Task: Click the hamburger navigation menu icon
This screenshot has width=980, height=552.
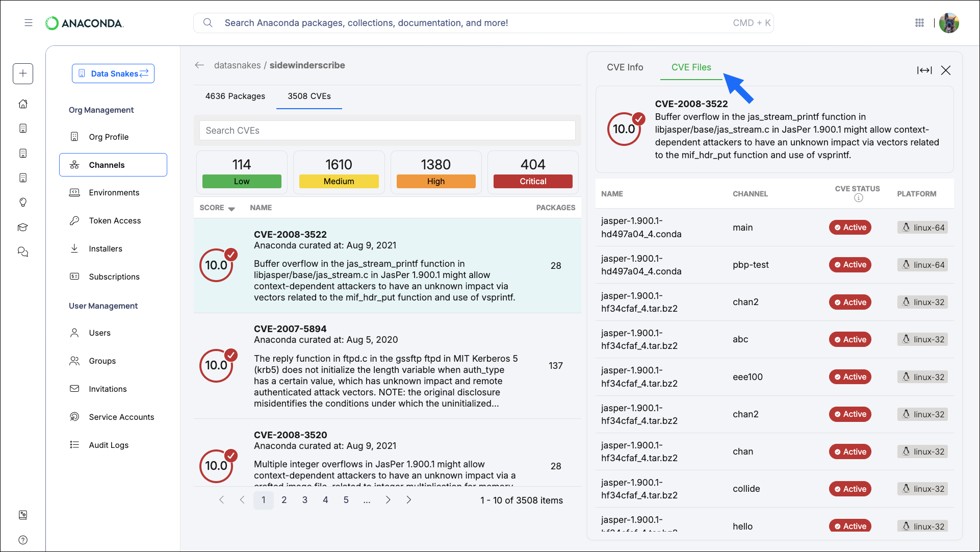Action: [29, 23]
